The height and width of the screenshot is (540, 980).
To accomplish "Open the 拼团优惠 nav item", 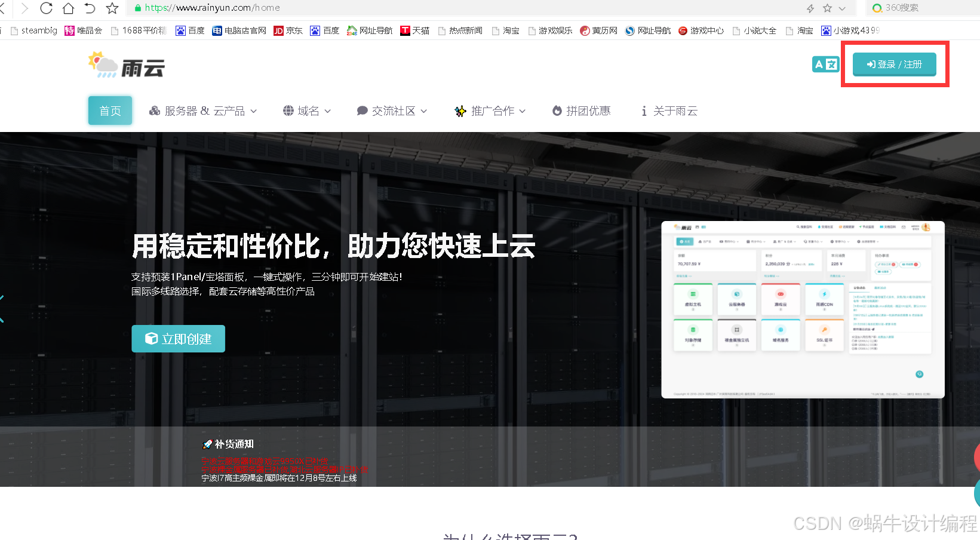I will click(x=582, y=111).
